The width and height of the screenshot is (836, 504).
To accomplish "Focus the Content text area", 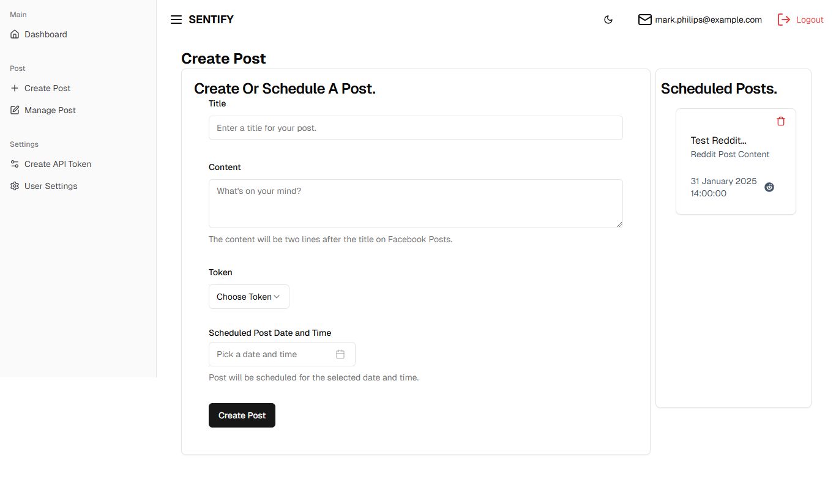I will (x=416, y=203).
